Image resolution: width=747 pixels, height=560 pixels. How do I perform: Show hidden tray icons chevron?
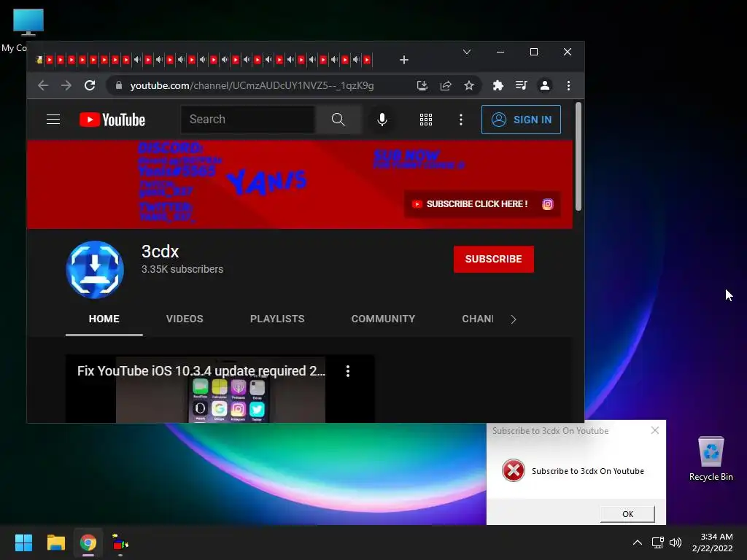point(637,542)
